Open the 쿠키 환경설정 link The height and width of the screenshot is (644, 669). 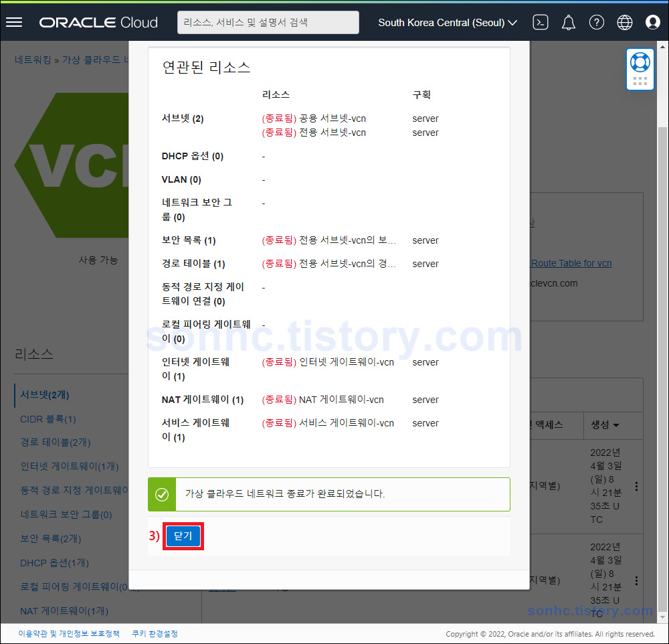pyautogui.click(x=155, y=634)
